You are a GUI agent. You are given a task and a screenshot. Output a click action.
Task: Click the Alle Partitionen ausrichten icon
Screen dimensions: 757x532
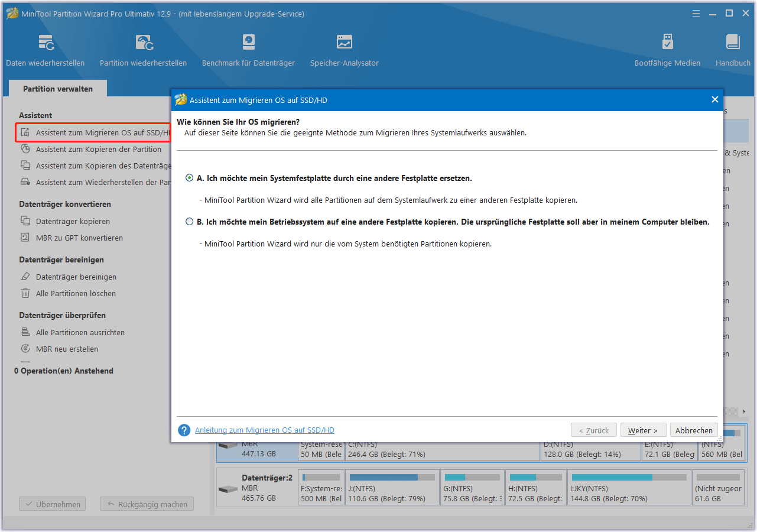click(x=25, y=333)
